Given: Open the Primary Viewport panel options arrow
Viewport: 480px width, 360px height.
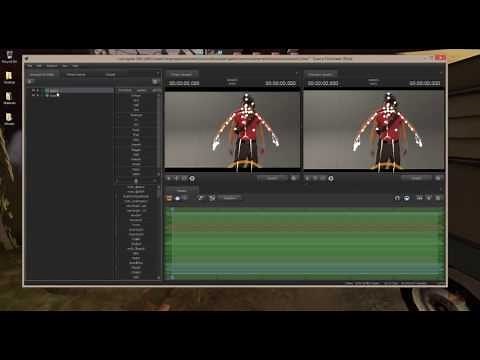Looking at the screenshot, I should (297, 73).
